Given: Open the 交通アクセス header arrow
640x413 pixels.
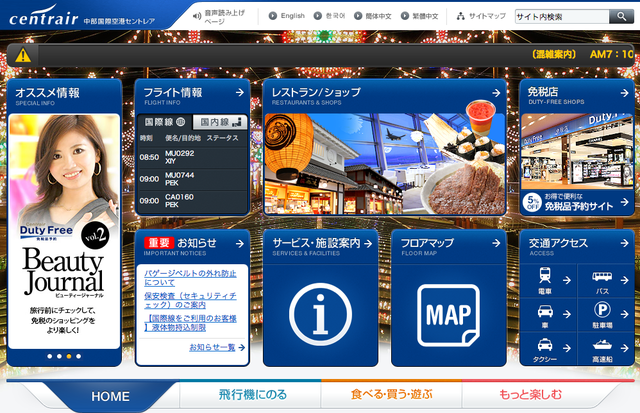Looking at the screenshot, I should [x=624, y=243].
